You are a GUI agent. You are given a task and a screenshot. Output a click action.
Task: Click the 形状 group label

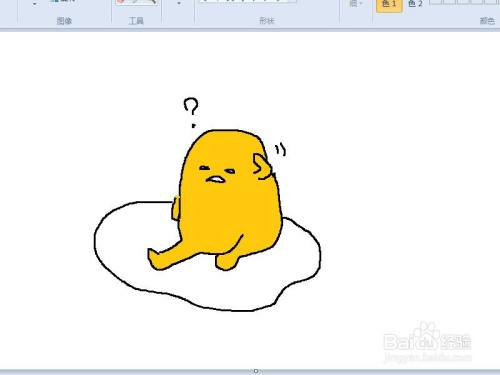[266, 21]
